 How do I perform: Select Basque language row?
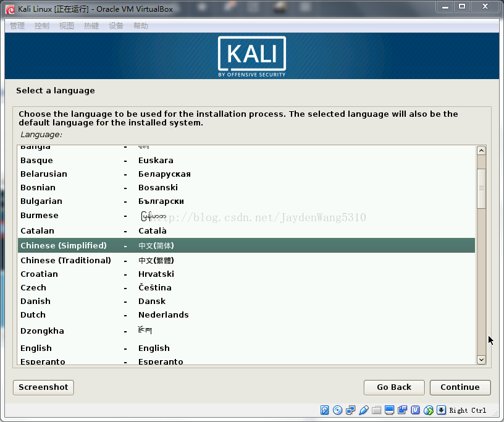pyautogui.click(x=246, y=160)
